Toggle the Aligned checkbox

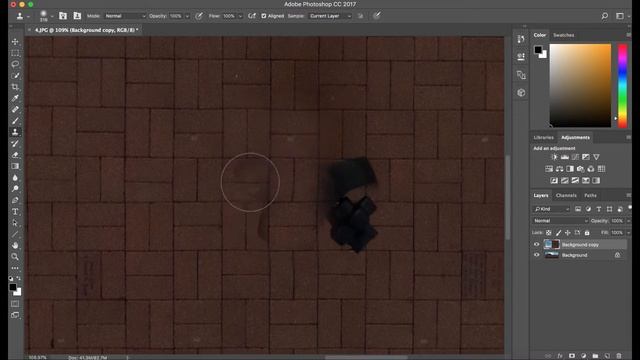[264, 16]
